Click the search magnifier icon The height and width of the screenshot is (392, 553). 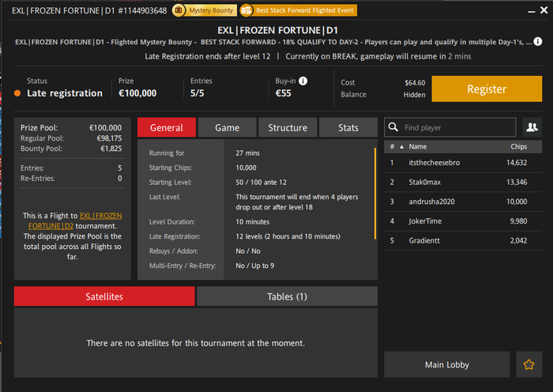pos(393,127)
